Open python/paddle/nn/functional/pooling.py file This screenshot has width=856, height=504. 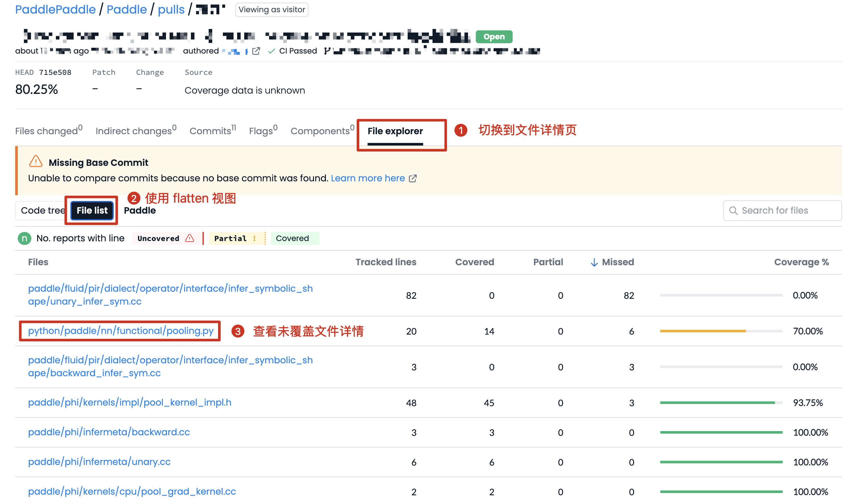click(121, 331)
